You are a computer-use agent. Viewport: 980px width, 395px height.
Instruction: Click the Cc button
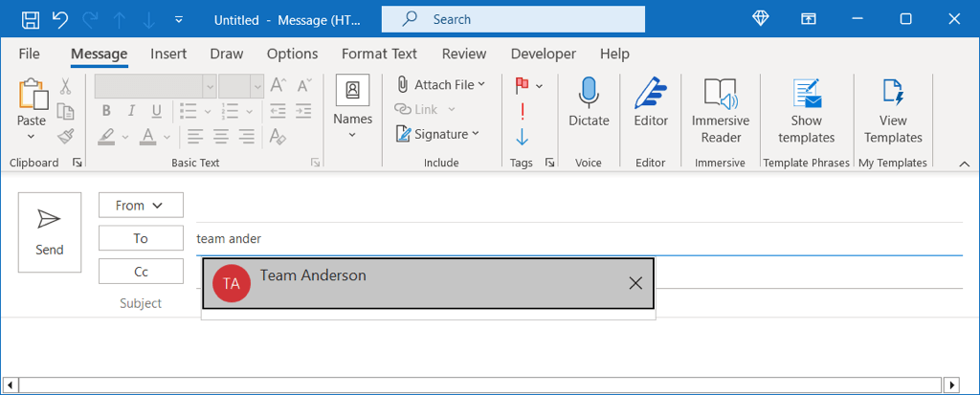(141, 272)
